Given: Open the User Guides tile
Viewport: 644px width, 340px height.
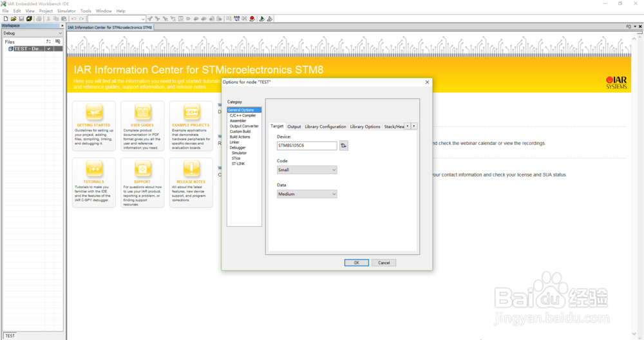Looking at the screenshot, I should (142, 126).
